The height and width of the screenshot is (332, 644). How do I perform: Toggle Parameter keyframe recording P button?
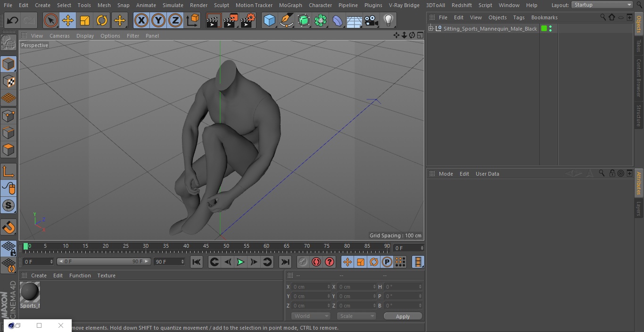click(387, 262)
